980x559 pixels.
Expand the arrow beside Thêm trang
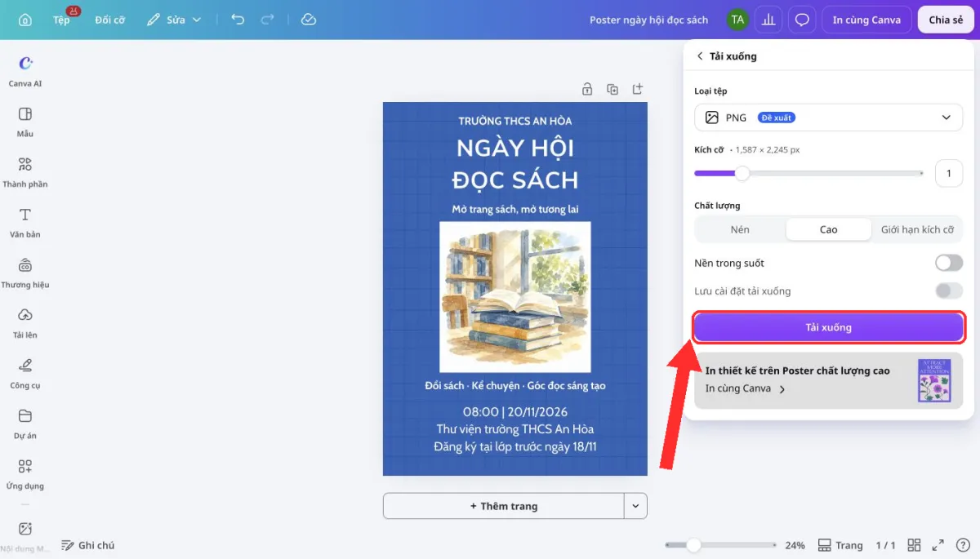pos(635,506)
